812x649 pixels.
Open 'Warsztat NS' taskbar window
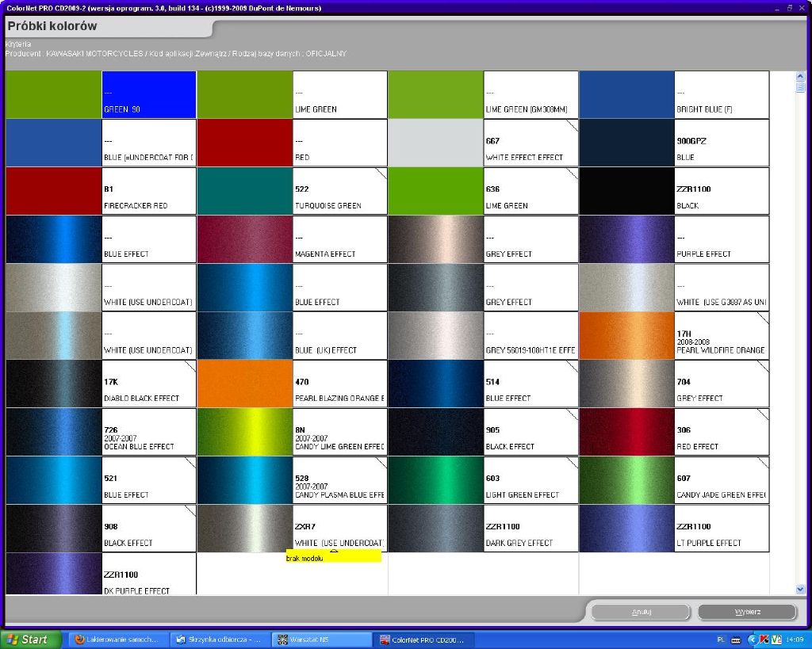coord(320,639)
